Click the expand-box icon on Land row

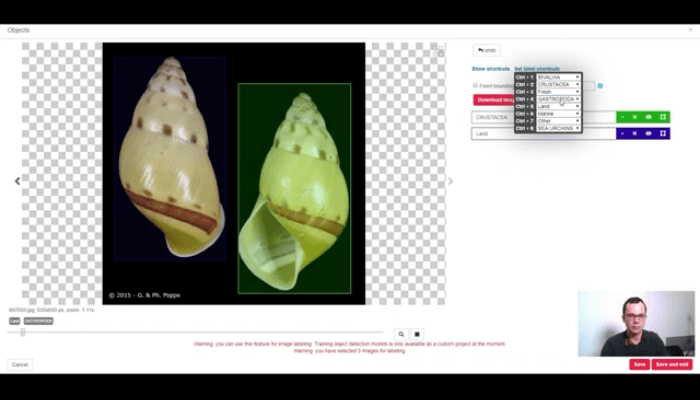pyautogui.click(x=663, y=133)
